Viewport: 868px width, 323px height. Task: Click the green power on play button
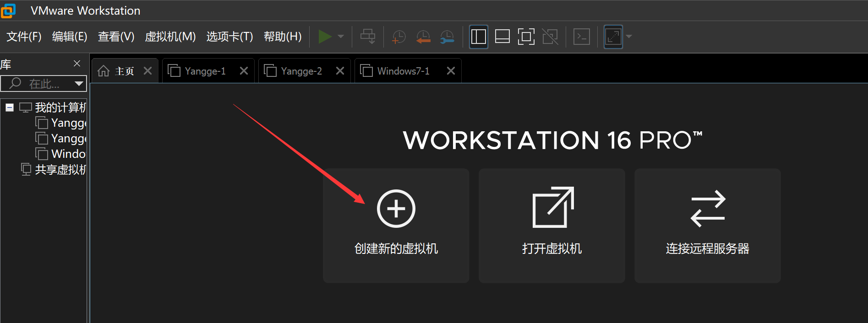[x=325, y=37]
